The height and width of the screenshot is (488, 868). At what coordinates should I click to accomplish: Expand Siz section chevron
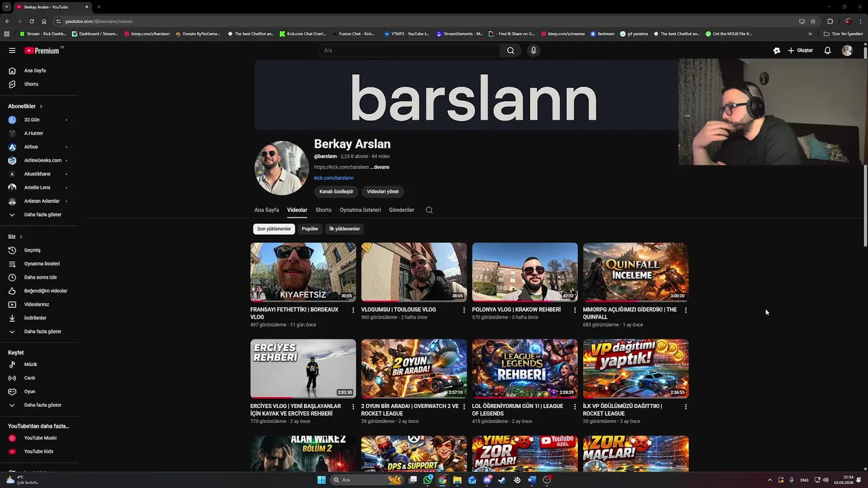pyautogui.click(x=21, y=237)
